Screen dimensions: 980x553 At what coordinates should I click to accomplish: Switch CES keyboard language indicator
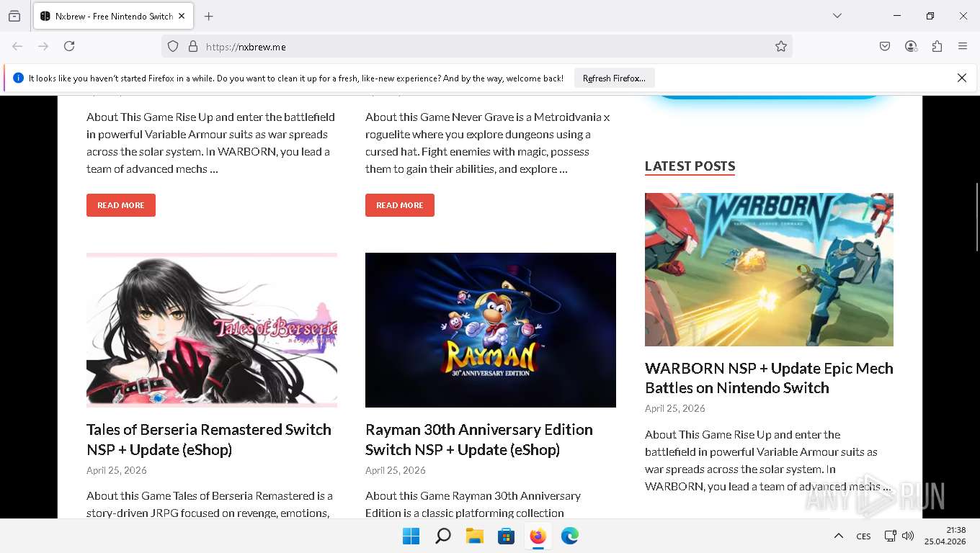coord(863,536)
